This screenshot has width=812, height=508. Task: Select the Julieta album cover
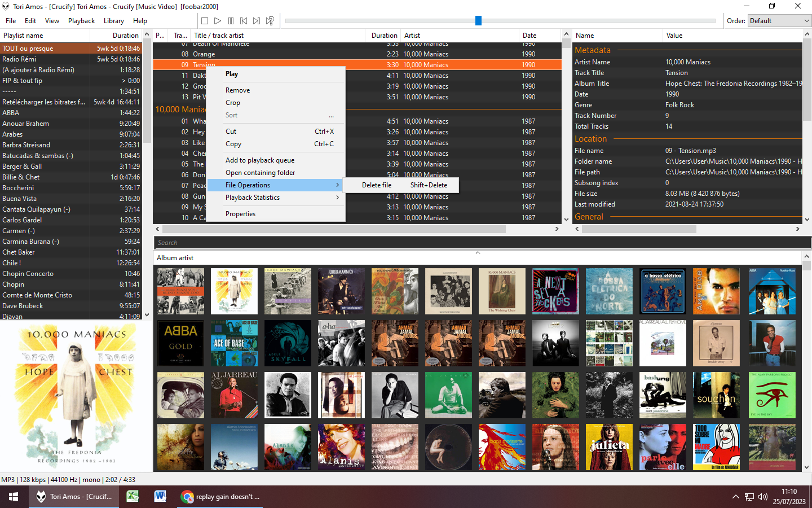coord(609,447)
